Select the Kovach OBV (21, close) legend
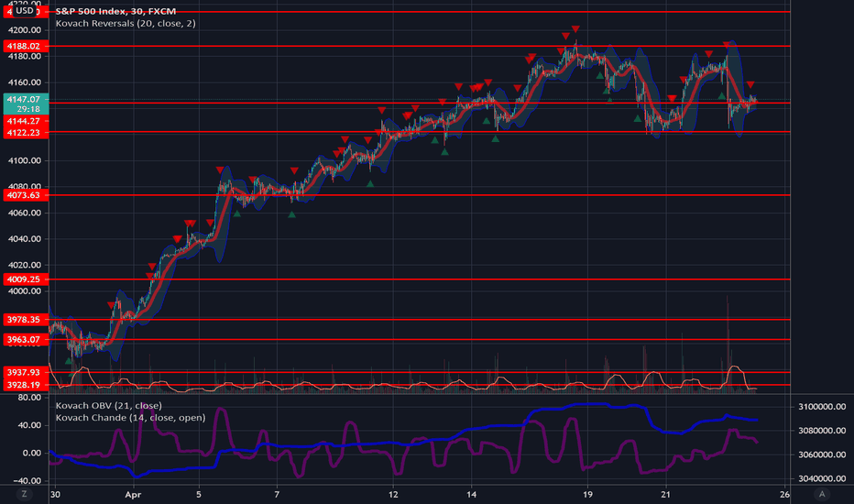The height and width of the screenshot is (504, 854). pyautogui.click(x=108, y=405)
